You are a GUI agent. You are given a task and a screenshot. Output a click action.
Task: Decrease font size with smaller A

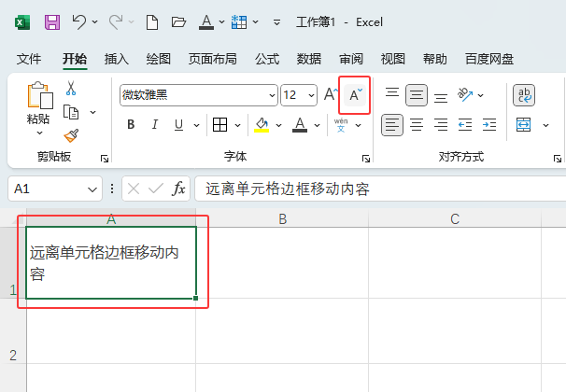355,95
